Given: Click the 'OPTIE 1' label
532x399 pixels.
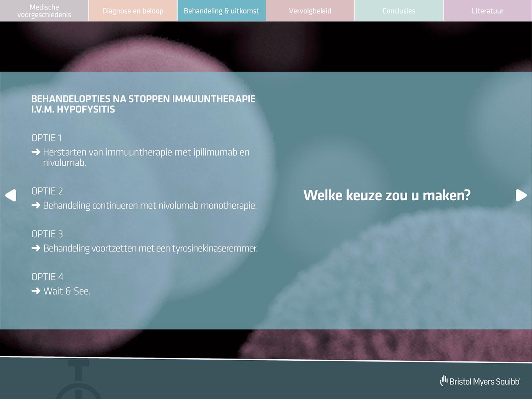Looking at the screenshot, I should (46, 138).
